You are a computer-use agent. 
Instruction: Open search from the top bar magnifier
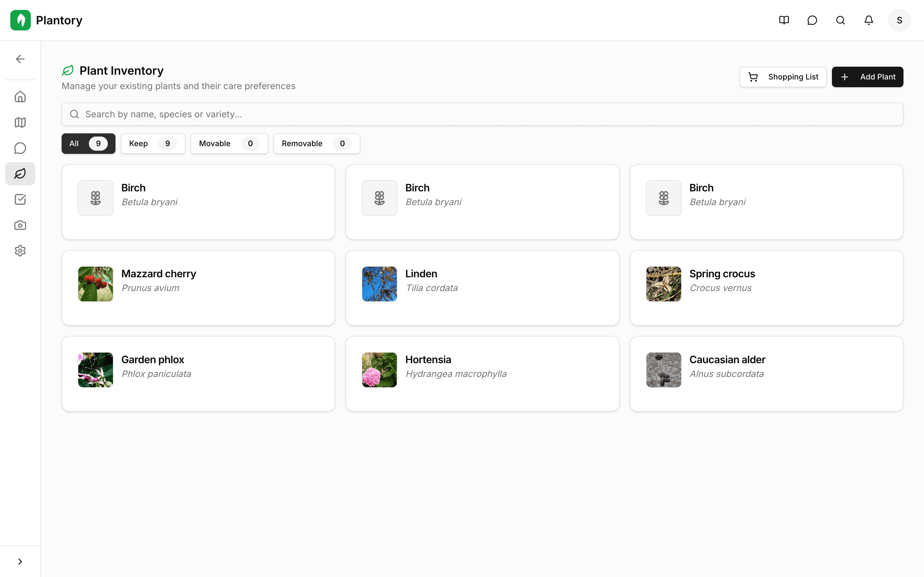tap(840, 20)
